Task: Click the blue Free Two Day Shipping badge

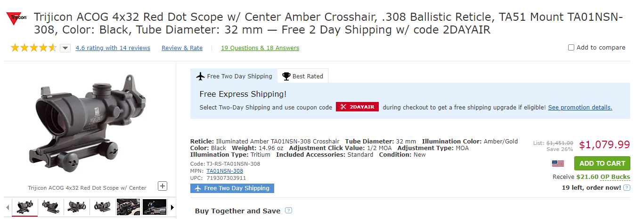Action: click(232, 188)
